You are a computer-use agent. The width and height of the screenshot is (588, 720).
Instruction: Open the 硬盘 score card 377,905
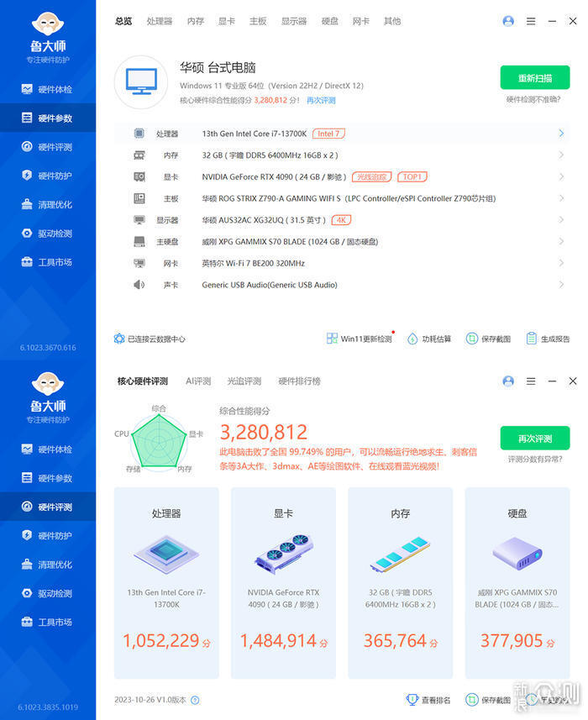pos(517,583)
